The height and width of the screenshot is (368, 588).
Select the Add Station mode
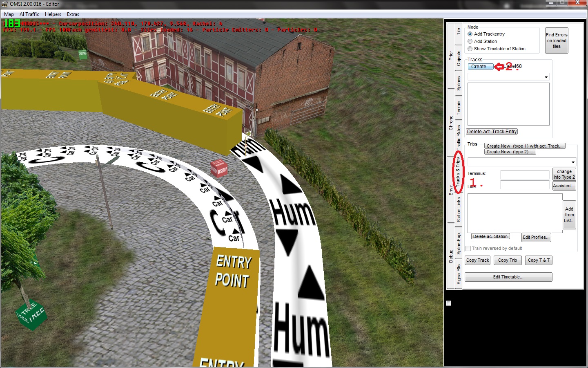click(470, 41)
